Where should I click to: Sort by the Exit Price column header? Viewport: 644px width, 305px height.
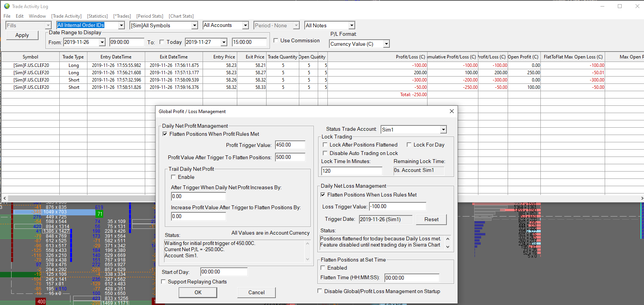(x=252, y=57)
